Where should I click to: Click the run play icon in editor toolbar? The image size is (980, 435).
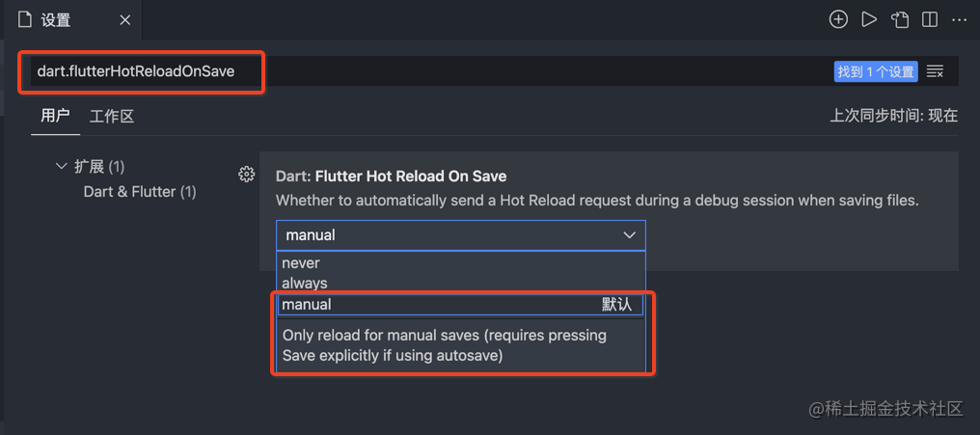[869, 20]
